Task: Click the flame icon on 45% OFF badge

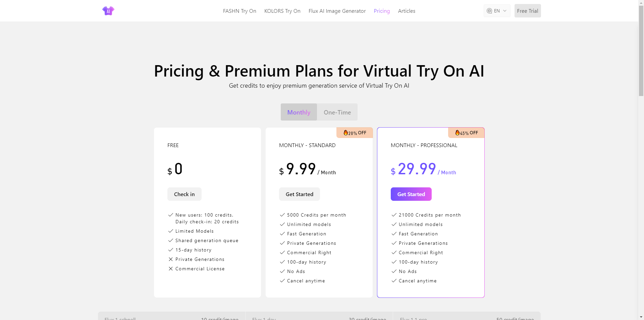Action: pyautogui.click(x=457, y=133)
